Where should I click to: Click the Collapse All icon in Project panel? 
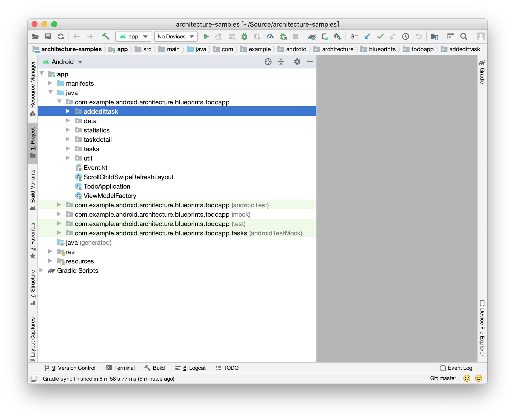[281, 62]
